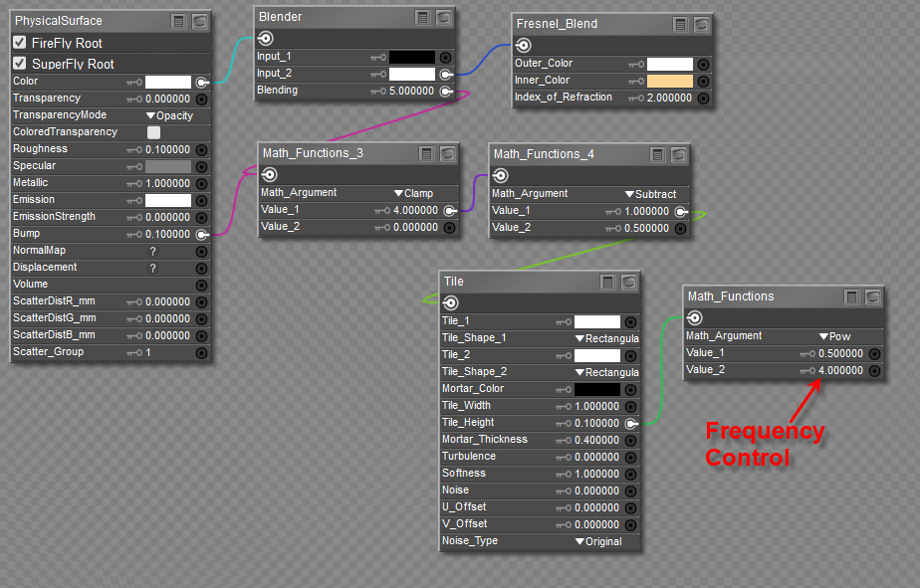Click the Tile_Height input connector

631,423
